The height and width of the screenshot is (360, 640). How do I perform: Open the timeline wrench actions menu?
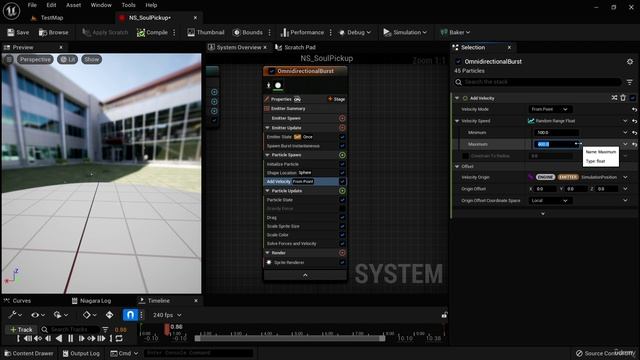[x=14, y=315]
